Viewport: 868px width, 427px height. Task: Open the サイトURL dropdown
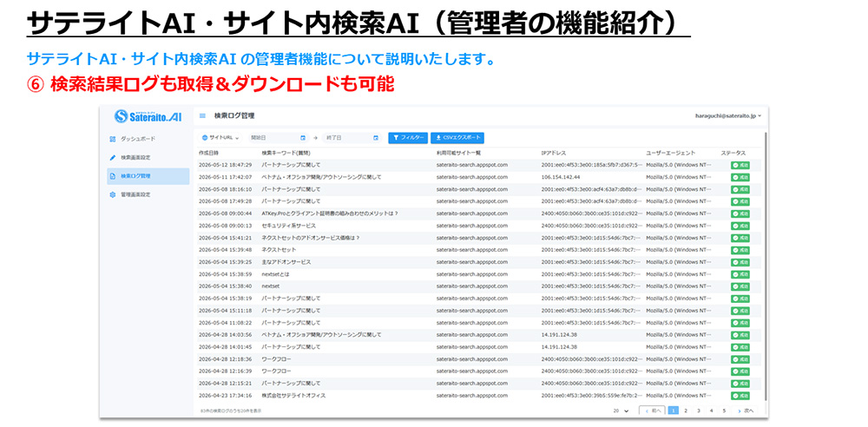[220, 137]
